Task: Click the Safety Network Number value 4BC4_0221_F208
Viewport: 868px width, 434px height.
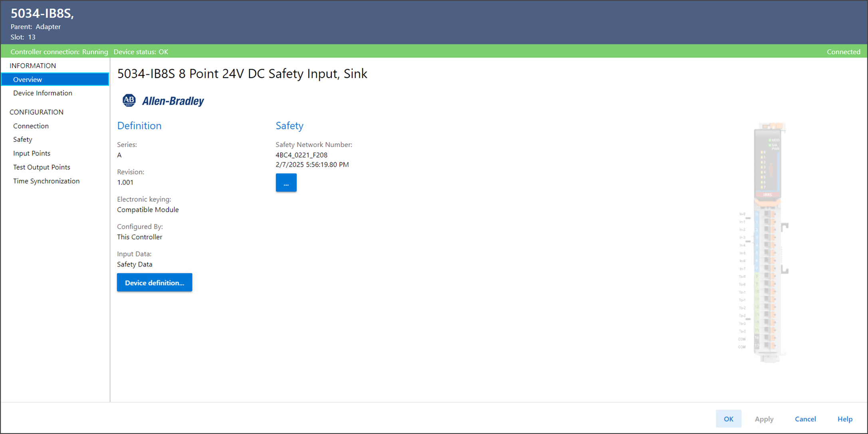Action: [x=301, y=155]
